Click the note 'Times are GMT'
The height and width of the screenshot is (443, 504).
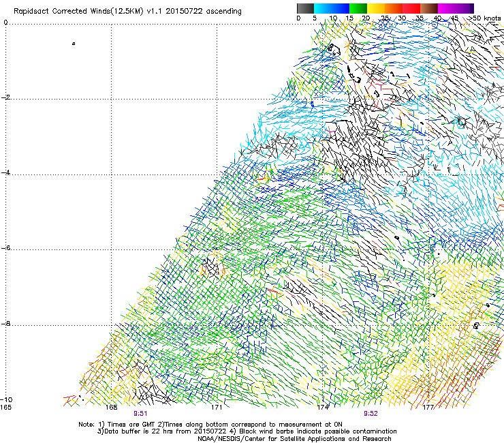(131, 425)
